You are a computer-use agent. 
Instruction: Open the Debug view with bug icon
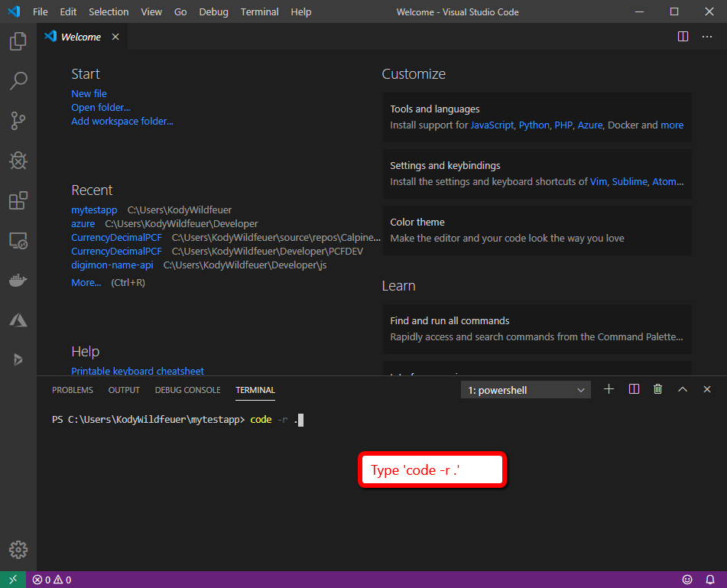(18, 161)
